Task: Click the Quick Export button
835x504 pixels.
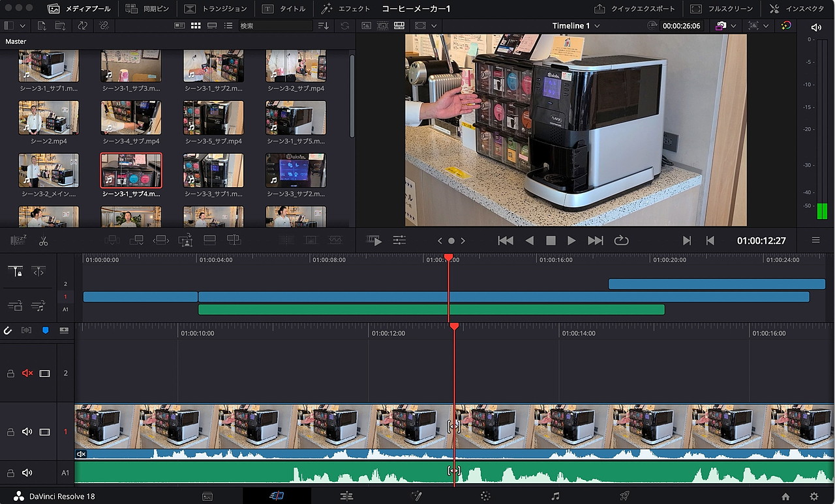Action: (635, 9)
